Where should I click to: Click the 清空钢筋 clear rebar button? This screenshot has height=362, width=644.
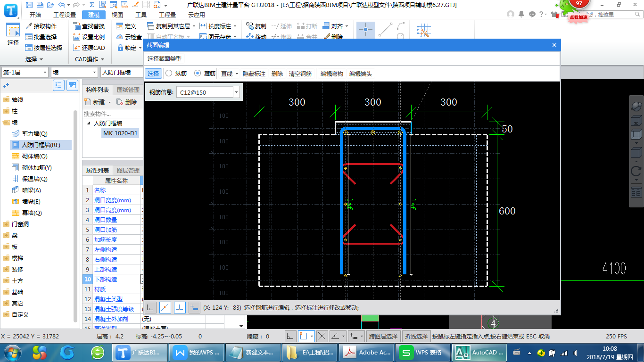tap(300, 74)
